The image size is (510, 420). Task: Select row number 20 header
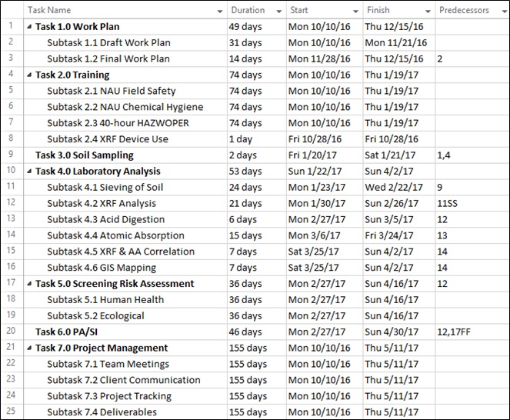(12, 332)
